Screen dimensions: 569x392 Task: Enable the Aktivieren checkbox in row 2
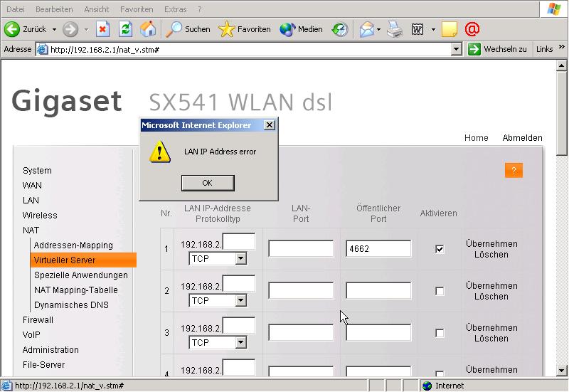[x=440, y=291]
